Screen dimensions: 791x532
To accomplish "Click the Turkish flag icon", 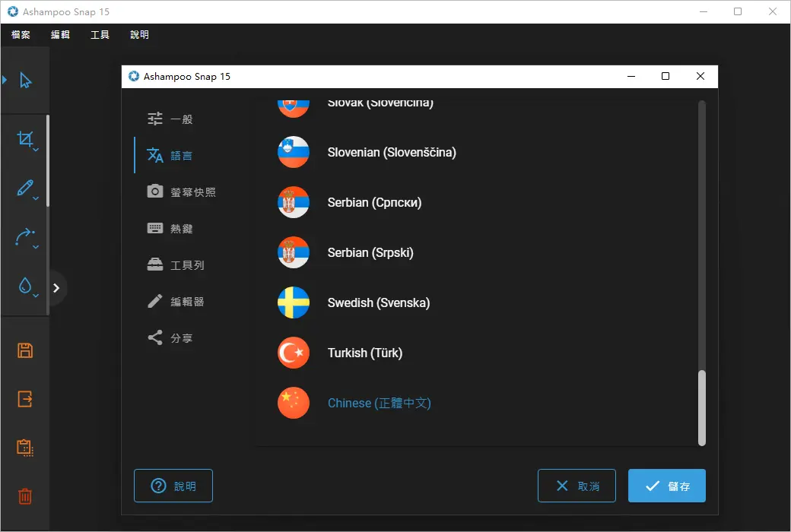I will (294, 353).
